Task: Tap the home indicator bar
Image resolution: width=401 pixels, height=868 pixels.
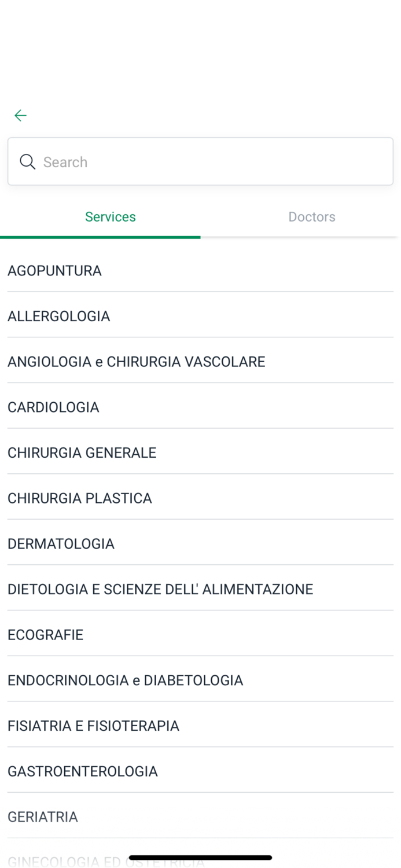Action: tap(200, 857)
